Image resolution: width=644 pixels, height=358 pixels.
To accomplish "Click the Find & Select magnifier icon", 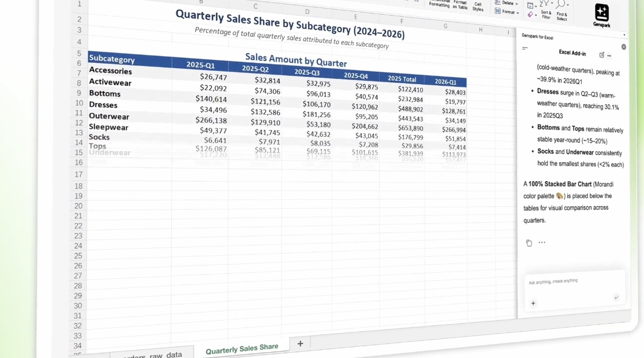I will 561,5.
